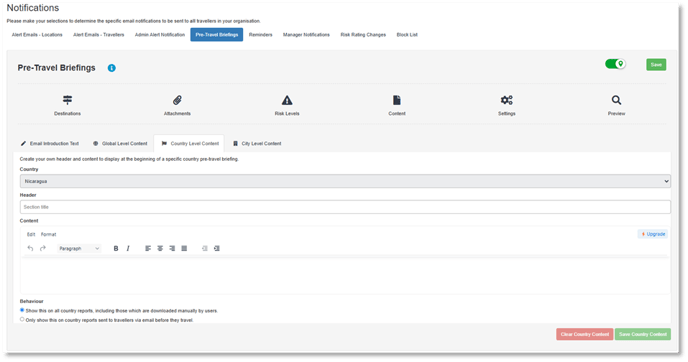The width and height of the screenshot is (688, 362).
Task: Open Global Level Content tab
Action: pyautogui.click(x=120, y=143)
